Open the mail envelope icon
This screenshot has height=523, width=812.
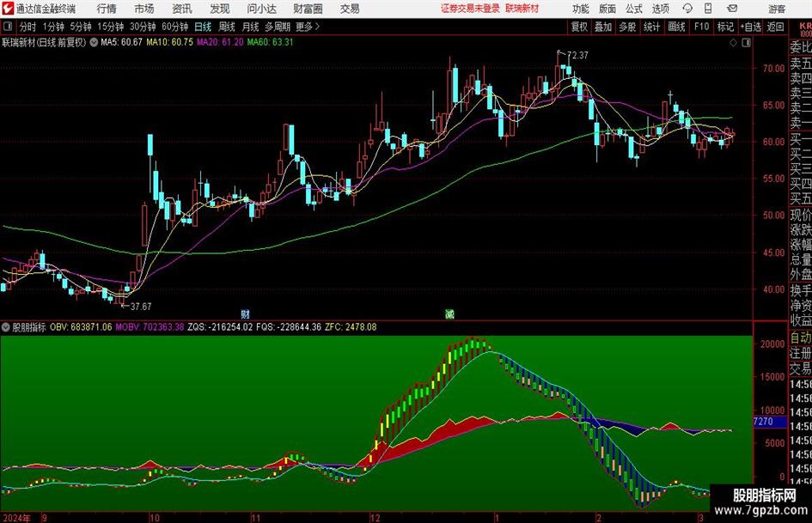[732, 9]
